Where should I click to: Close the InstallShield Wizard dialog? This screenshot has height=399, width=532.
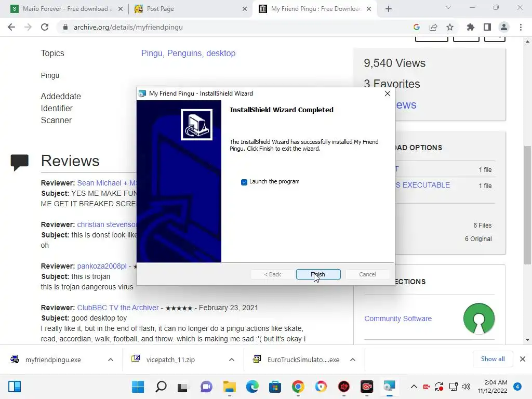point(388,94)
